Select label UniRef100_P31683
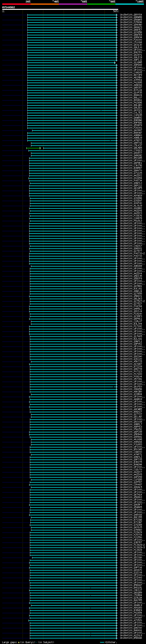146x644 pixels. [131, 445]
